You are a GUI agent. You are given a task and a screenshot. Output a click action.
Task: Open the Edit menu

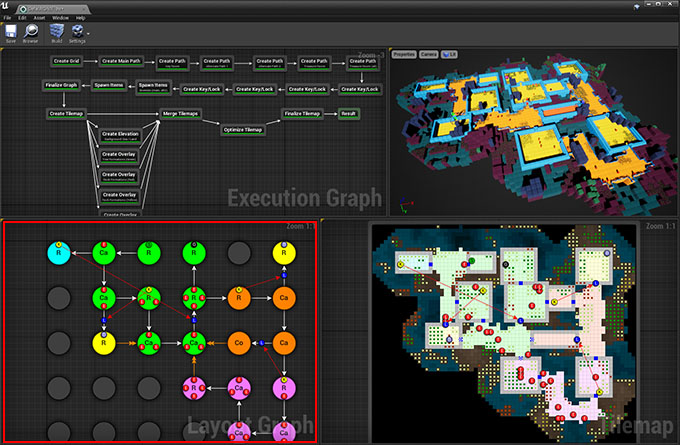[22, 18]
